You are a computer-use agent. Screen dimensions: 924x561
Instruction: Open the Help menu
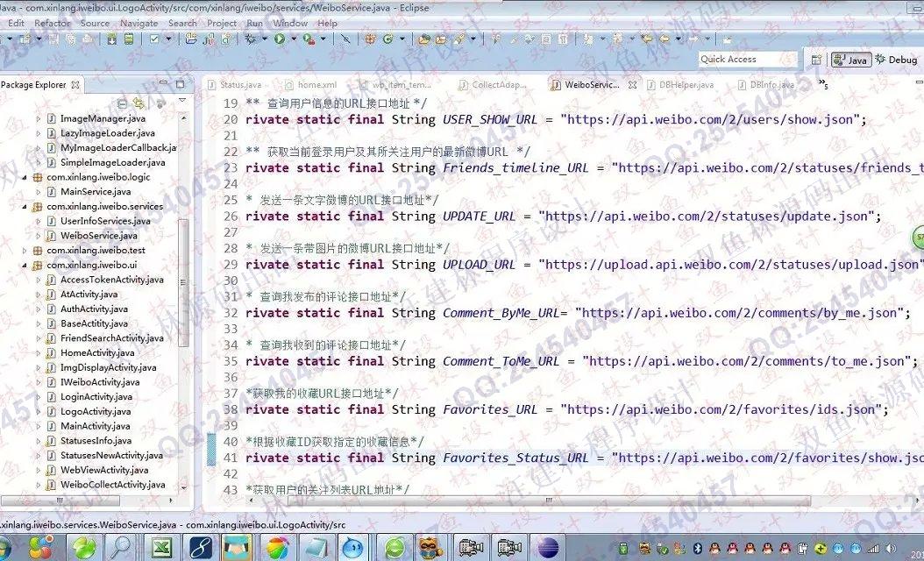pos(328,23)
